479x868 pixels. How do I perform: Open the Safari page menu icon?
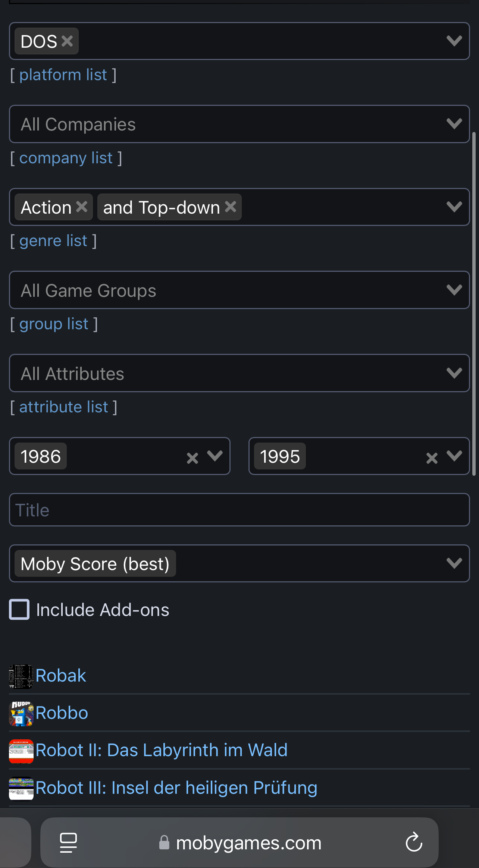(69, 843)
